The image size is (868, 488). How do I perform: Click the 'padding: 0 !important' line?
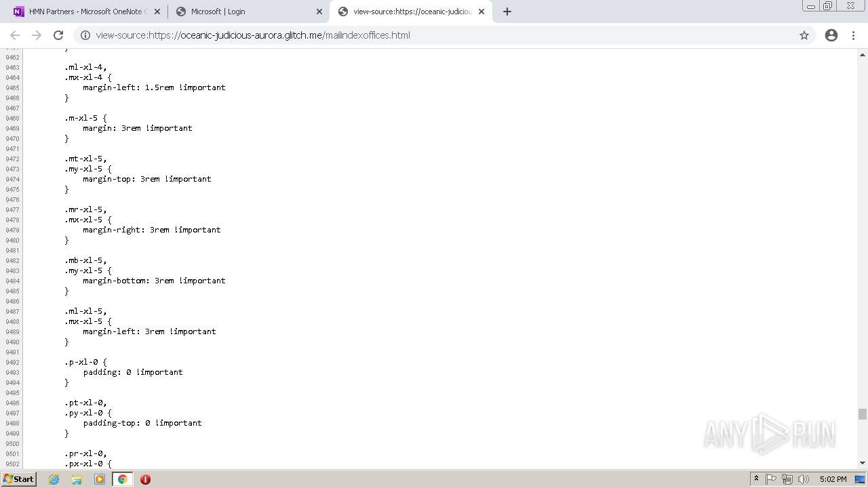click(133, 372)
